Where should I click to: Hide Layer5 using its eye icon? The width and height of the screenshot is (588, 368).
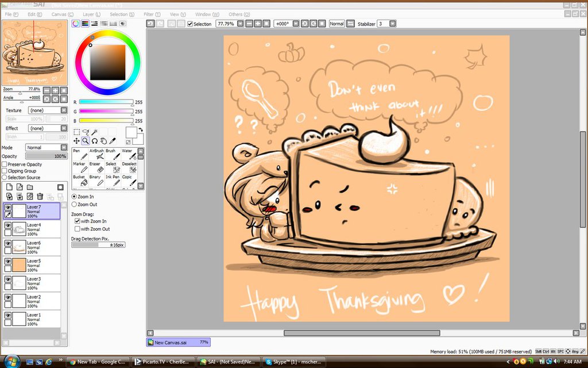click(x=8, y=261)
